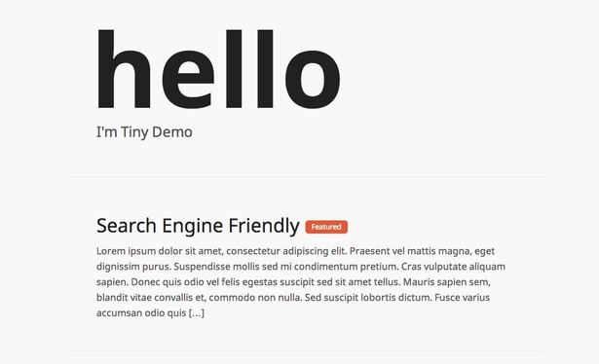Click the orange "Featured" badge

[x=326, y=227]
